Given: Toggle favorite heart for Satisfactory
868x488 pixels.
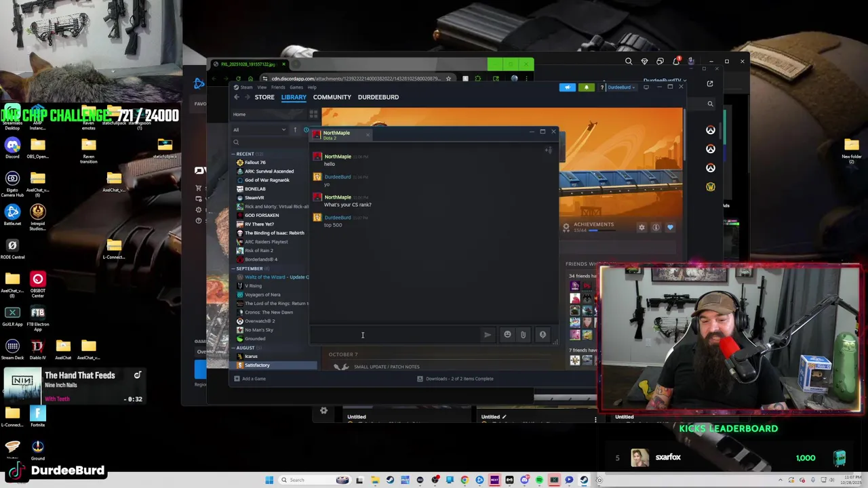Looking at the screenshot, I should tap(670, 228).
